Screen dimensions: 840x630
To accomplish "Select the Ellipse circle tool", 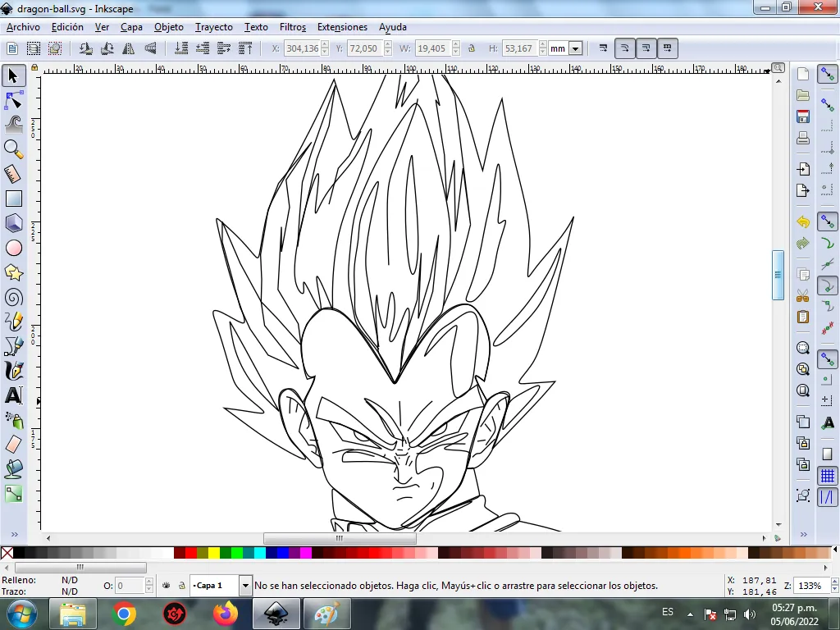I will (x=13, y=248).
